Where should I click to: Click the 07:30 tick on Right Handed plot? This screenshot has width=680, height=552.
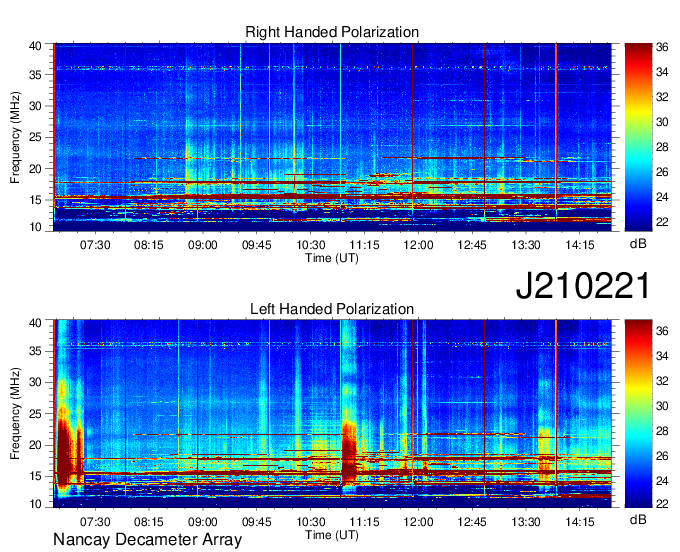pos(95,245)
